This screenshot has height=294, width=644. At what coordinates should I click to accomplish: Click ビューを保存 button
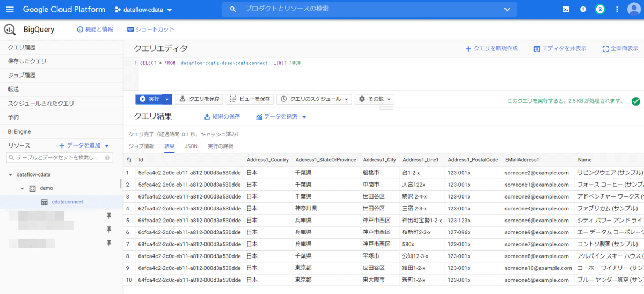[x=250, y=99]
